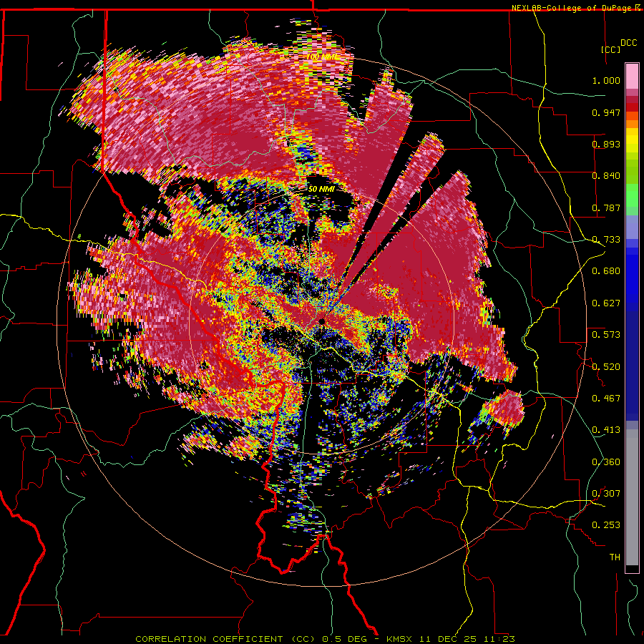The width and height of the screenshot is (644, 644).
Task: Select the 0.520 scale value
Action: (606, 366)
